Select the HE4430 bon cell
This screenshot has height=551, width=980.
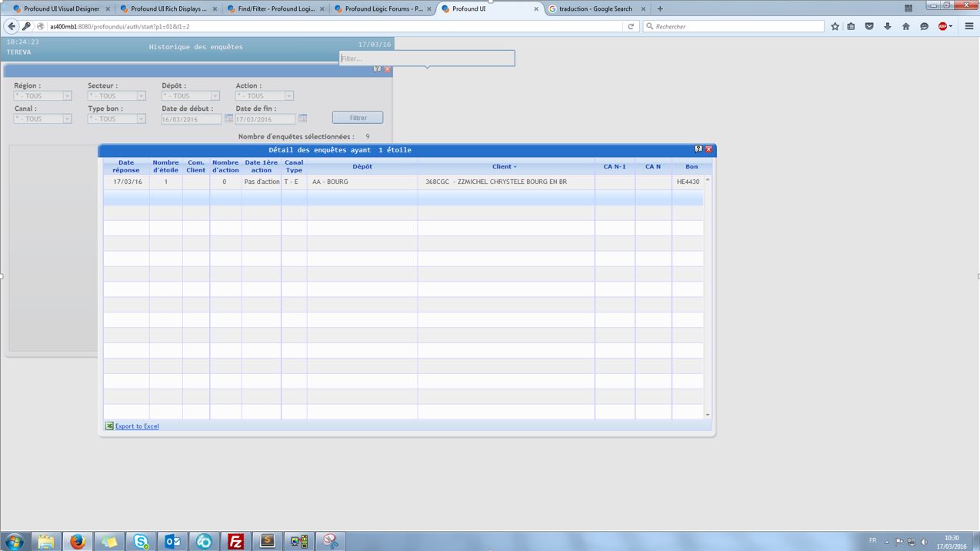click(688, 182)
